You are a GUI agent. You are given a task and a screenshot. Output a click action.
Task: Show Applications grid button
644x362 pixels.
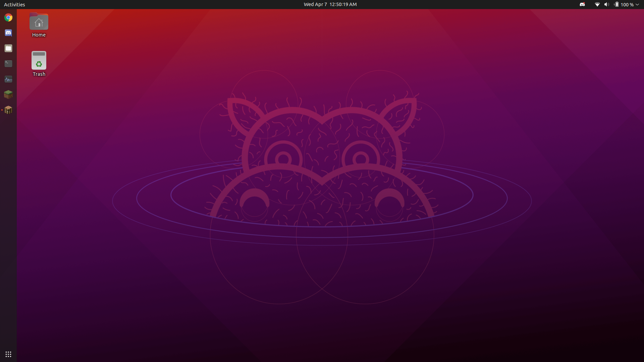click(8, 354)
